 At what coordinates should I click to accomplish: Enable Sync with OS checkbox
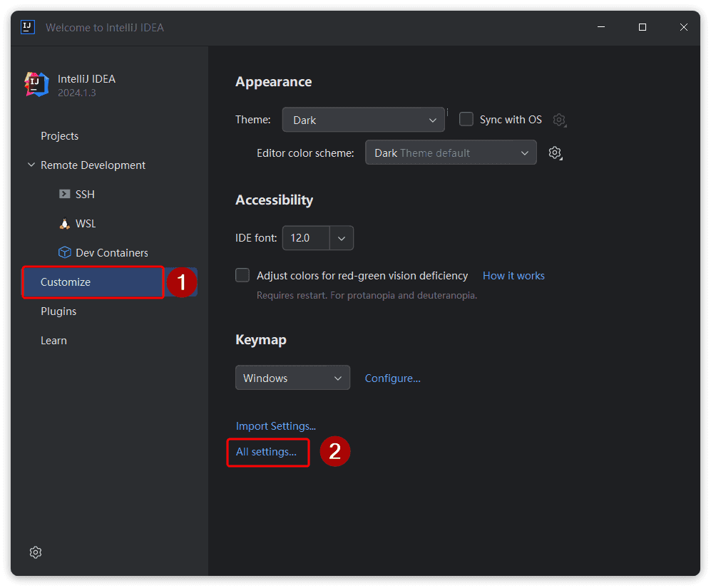click(466, 119)
